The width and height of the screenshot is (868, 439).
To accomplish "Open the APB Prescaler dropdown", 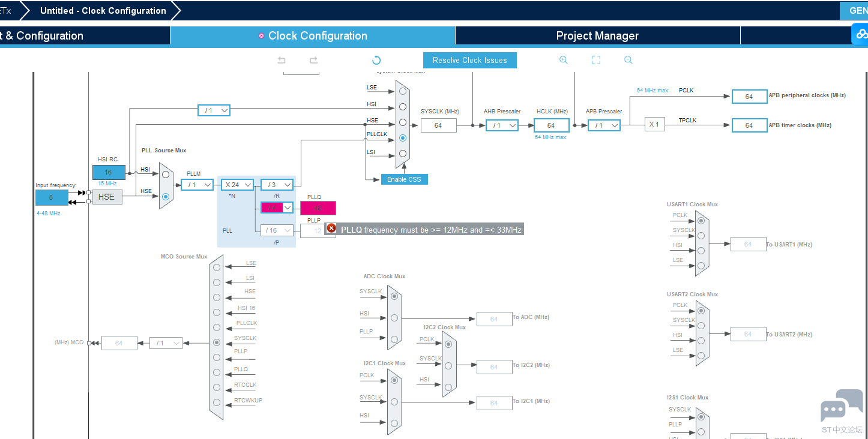I will click(604, 125).
